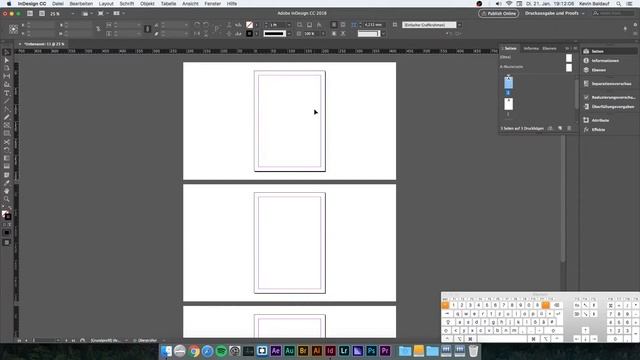The width and height of the screenshot is (640, 360).
Task: Select the Direct Selection tool
Action: point(7,60)
